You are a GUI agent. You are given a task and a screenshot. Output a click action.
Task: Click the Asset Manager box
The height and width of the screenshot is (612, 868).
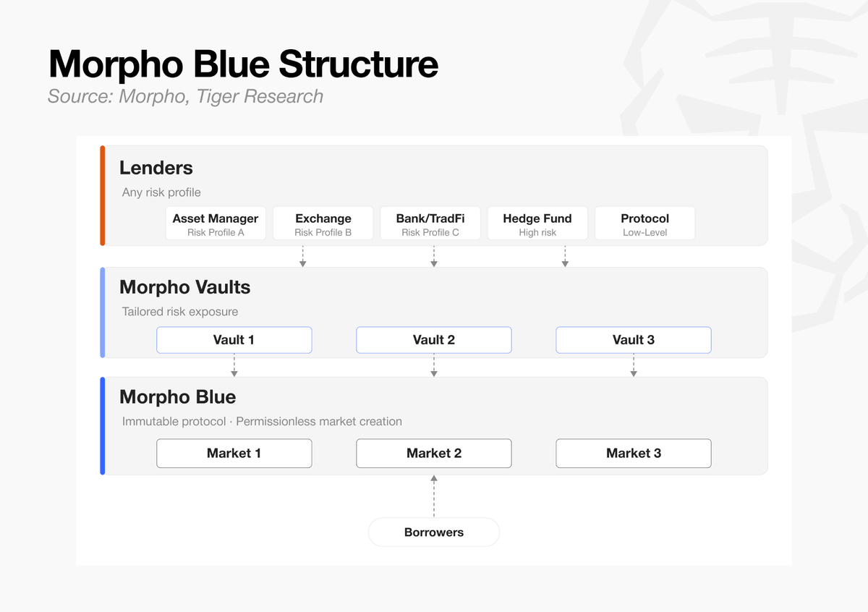tap(216, 224)
